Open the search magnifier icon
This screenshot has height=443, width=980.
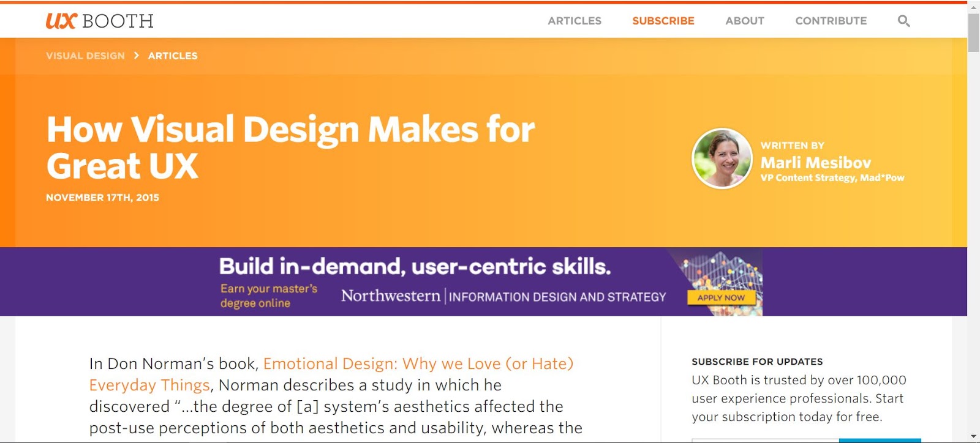coord(903,21)
